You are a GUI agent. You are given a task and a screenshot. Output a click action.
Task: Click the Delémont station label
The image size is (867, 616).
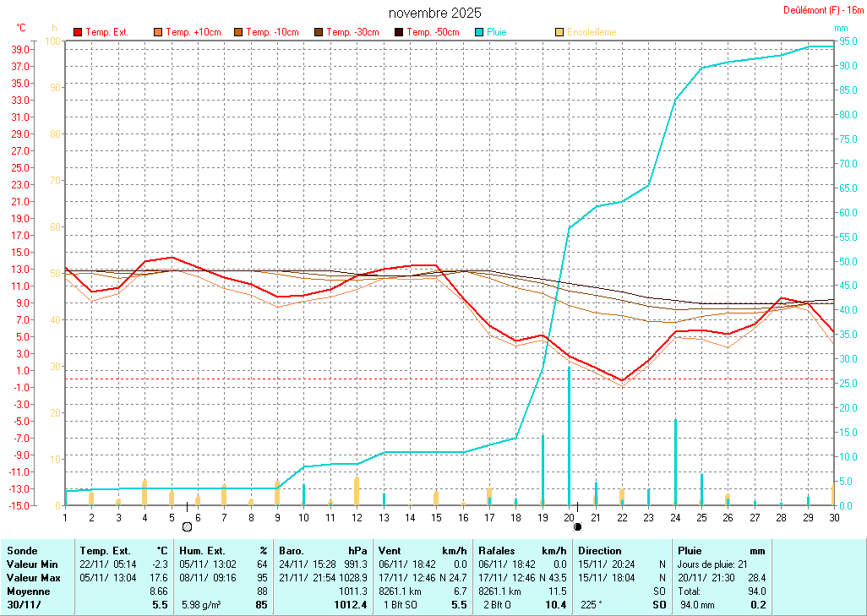[821, 10]
